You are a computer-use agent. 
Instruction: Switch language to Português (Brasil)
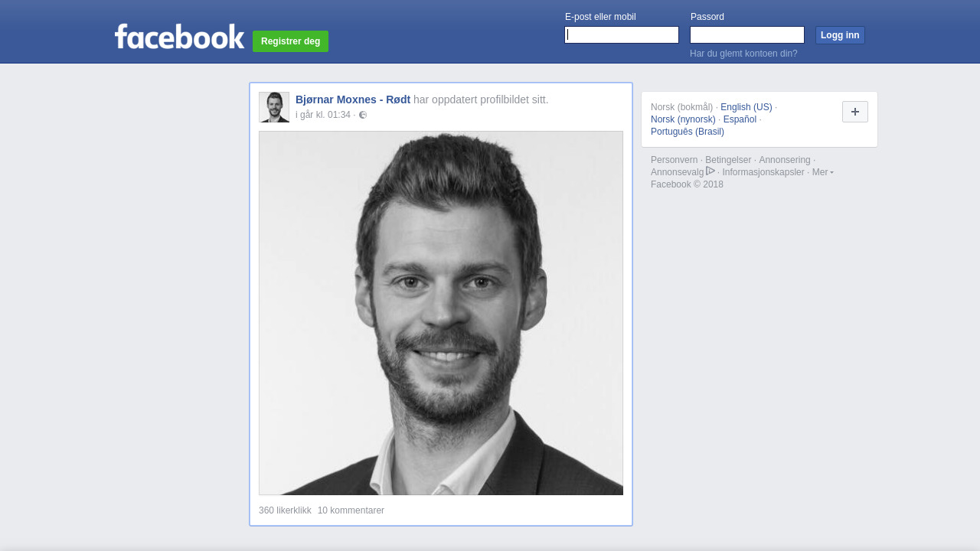point(688,132)
